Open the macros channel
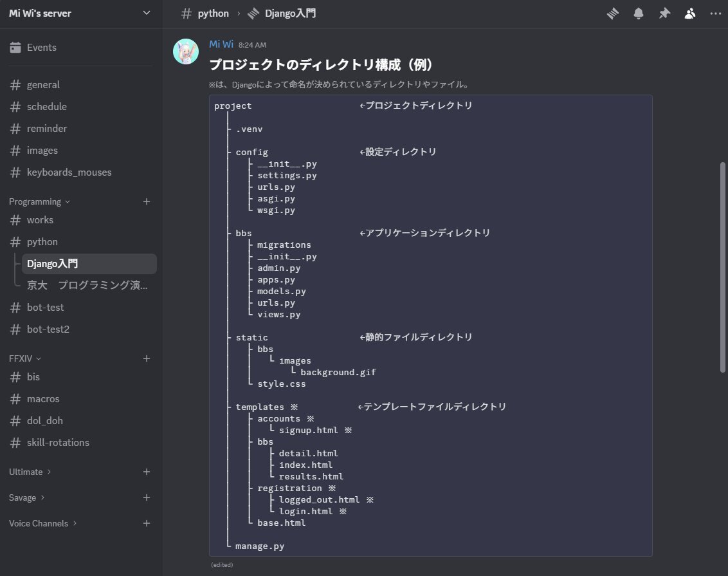The image size is (728, 576). pos(80,399)
